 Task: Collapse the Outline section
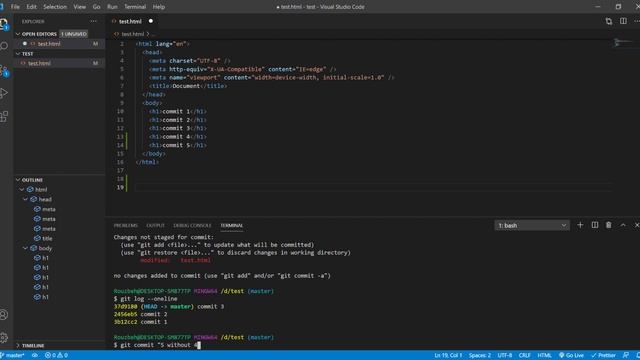point(18,180)
